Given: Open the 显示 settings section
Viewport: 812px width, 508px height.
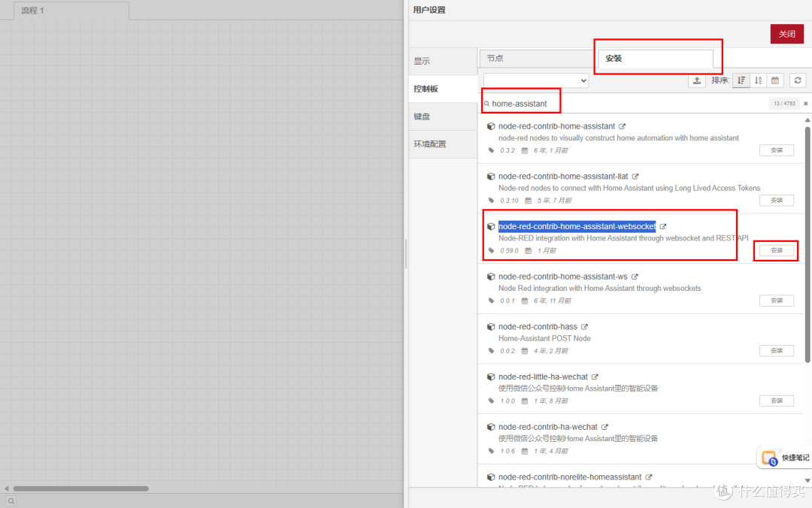Looking at the screenshot, I should (443, 61).
